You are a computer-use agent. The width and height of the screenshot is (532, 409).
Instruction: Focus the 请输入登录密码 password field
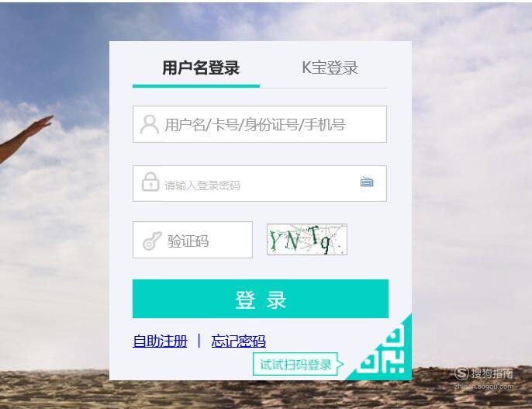[260, 184]
